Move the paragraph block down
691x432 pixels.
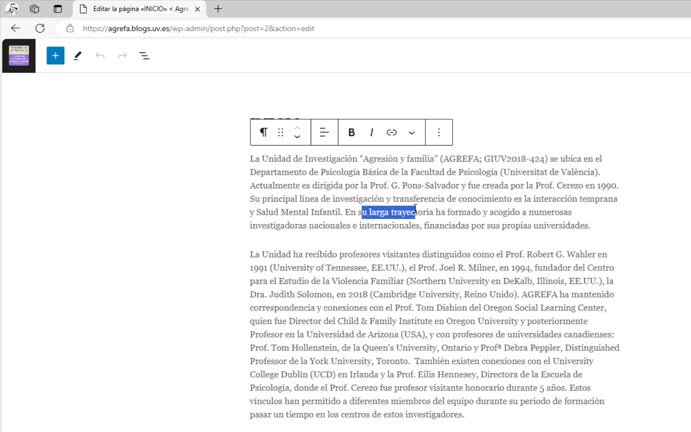point(297,137)
